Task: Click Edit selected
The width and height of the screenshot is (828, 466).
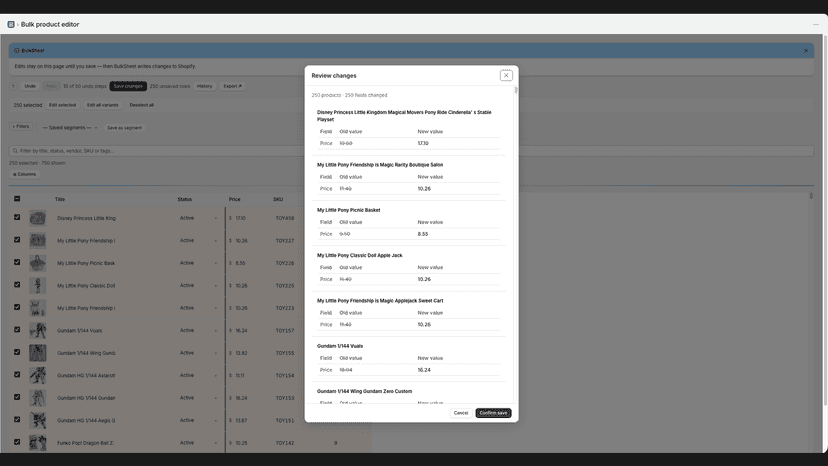Action: click(63, 105)
